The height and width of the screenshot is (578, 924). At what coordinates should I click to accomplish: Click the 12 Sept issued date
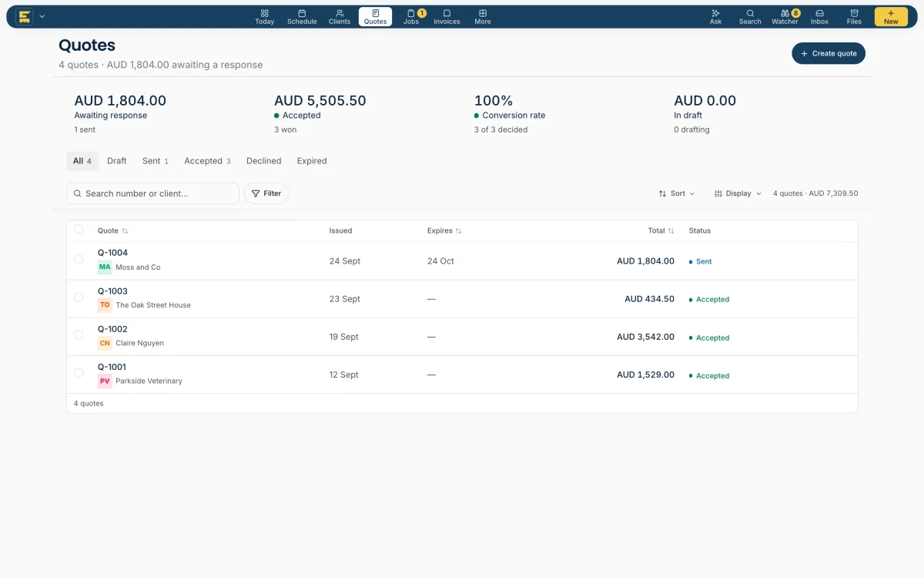pos(344,375)
